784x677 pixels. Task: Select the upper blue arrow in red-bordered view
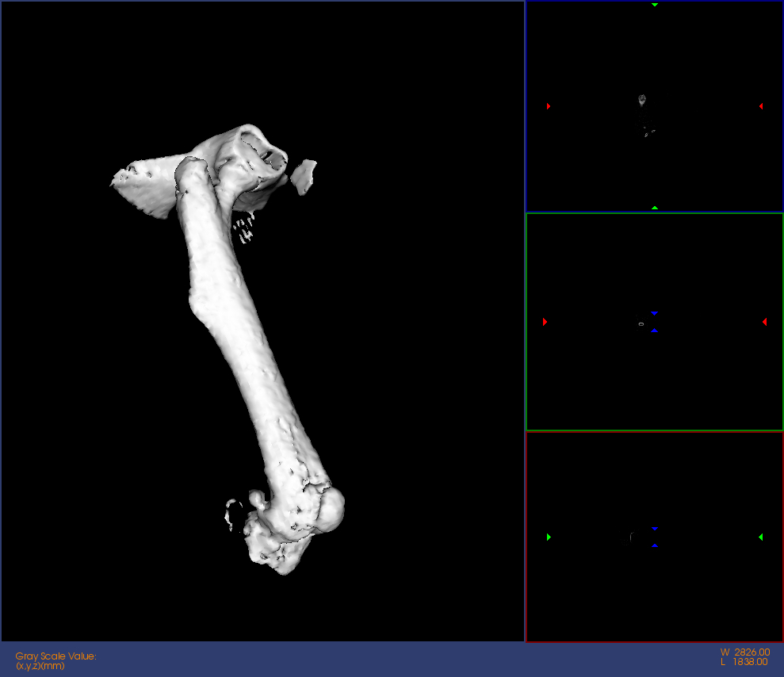655,529
